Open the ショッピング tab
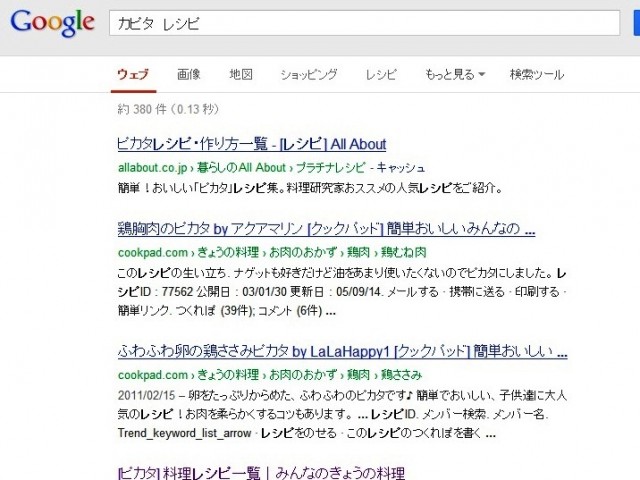The height and width of the screenshot is (480, 640). coord(309,75)
